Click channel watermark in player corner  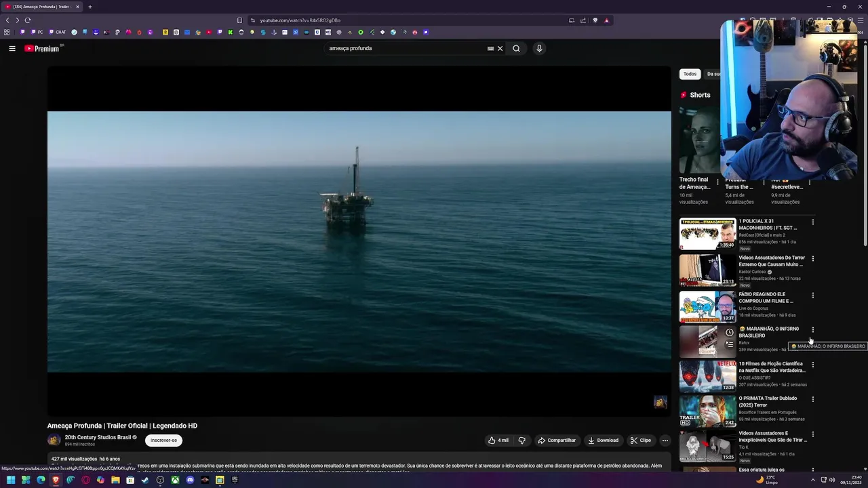(660, 402)
